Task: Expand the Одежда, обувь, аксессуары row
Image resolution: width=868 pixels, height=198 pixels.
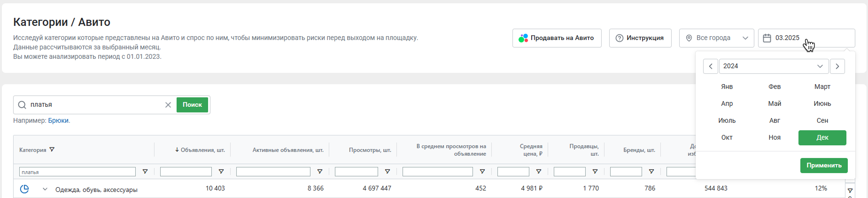Action: pyautogui.click(x=45, y=189)
